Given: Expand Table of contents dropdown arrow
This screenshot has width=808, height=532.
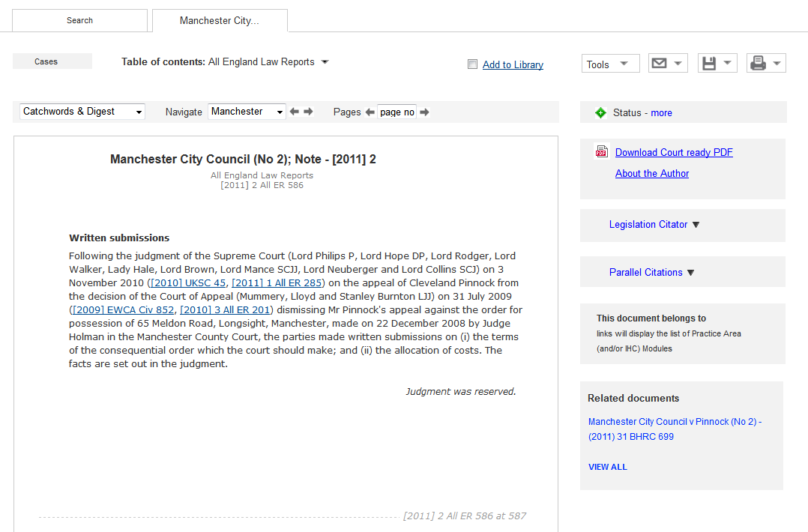Looking at the screenshot, I should point(325,61).
